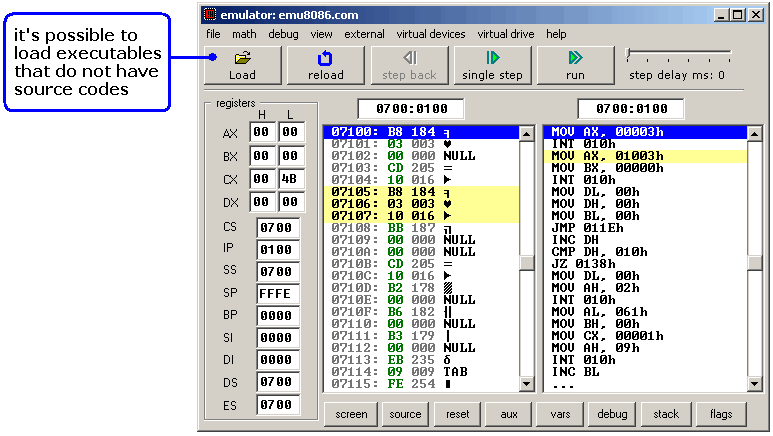Image resolution: width=773 pixels, height=436 pixels.
Task: Click the DX high byte field
Action: 262,202
